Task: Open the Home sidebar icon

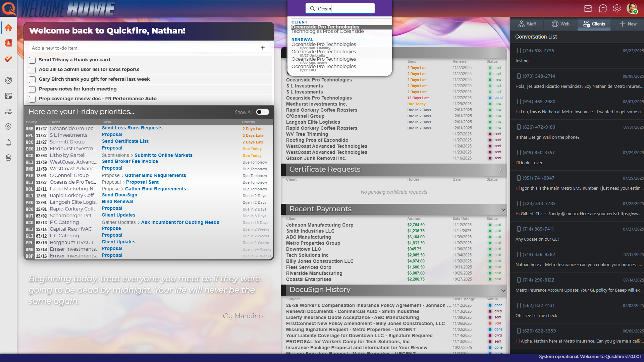Action: click(x=8, y=27)
